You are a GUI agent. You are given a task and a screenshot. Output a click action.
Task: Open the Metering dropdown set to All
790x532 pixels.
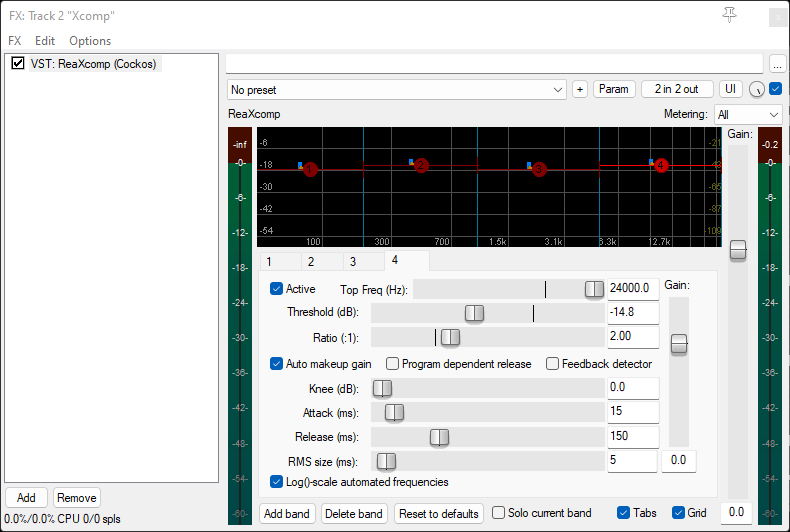(x=748, y=114)
